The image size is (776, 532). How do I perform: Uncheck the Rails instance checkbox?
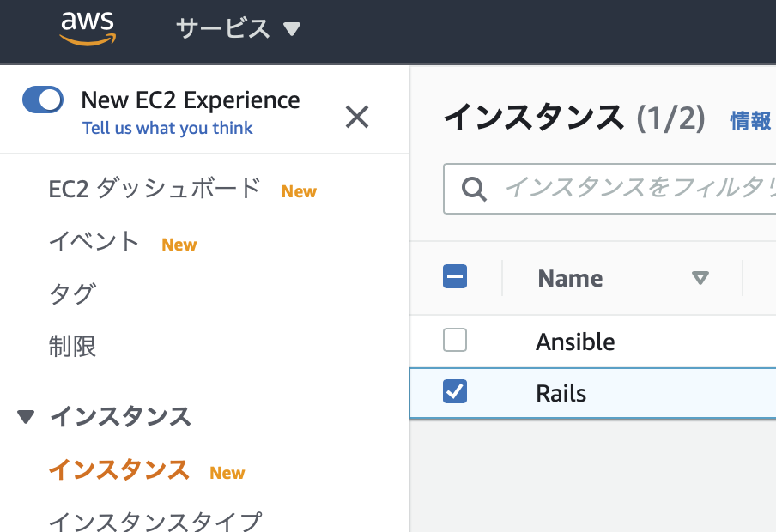pyautogui.click(x=455, y=391)
